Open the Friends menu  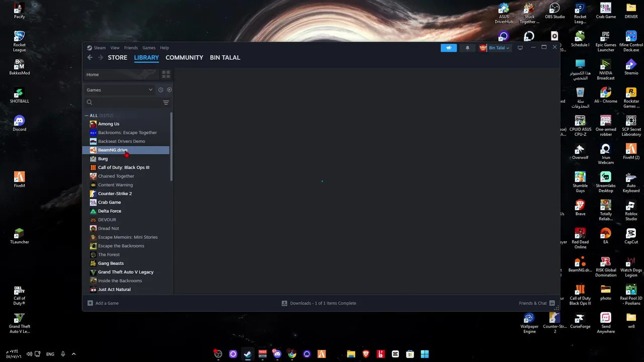pos(131,48)
